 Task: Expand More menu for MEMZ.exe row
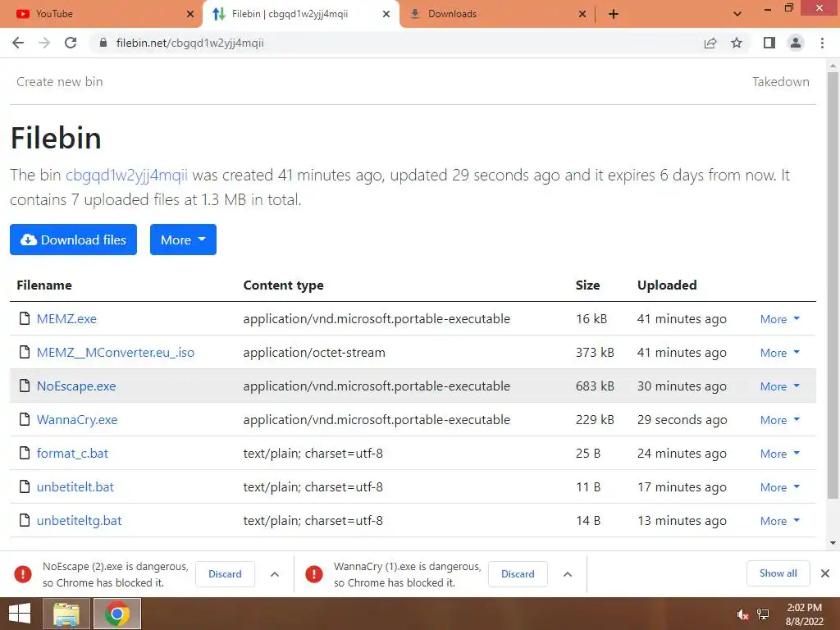(779, 319)
